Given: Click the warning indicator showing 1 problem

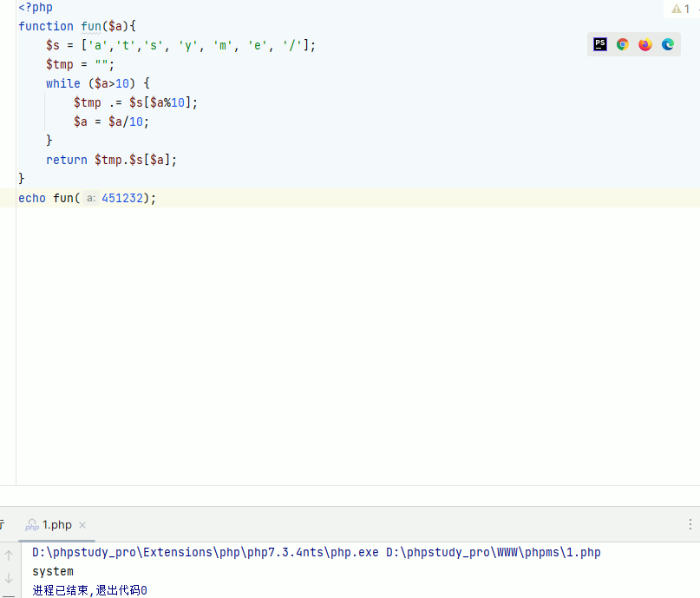Looking at the screenshot, I should (x=681, y=9).
